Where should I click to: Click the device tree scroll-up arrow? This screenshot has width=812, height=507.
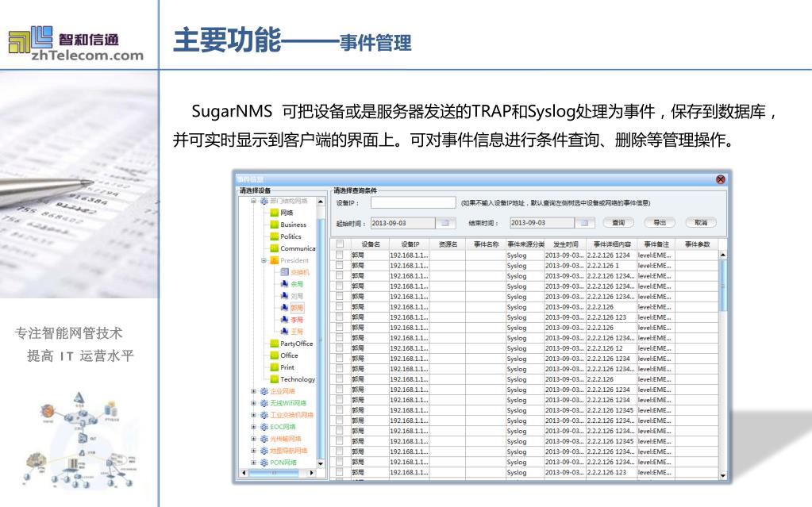click(x=321, y=202)
